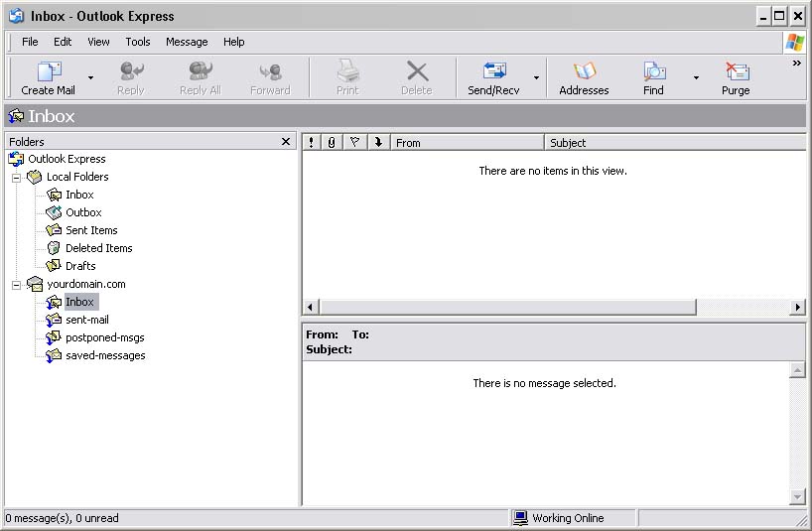
Task: Click the Local Folders icon
Action: [x=35, y=177]
